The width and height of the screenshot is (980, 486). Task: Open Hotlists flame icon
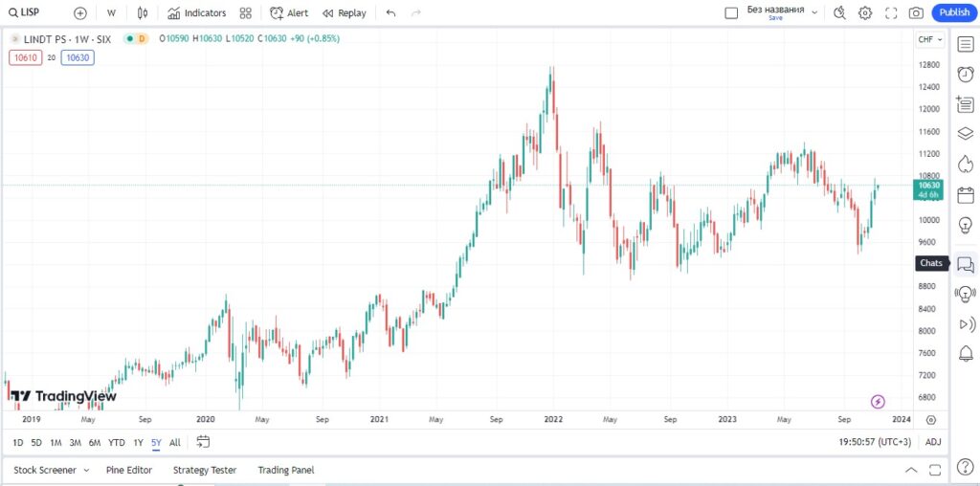point(965,164)
